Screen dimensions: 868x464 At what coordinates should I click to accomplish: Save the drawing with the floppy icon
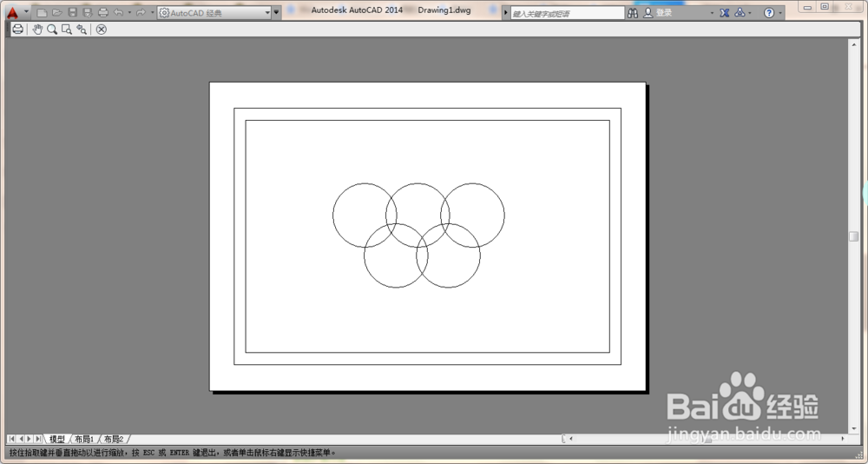[73, 12]
